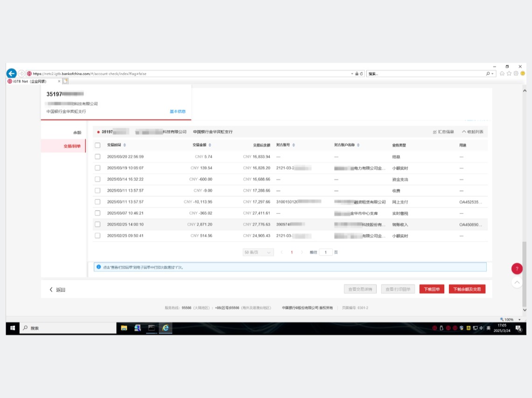Image resolution: width=532 pixels, height=398 pixels.
Task: Click the red 下载回单 button
Action: tap(432, 289)
